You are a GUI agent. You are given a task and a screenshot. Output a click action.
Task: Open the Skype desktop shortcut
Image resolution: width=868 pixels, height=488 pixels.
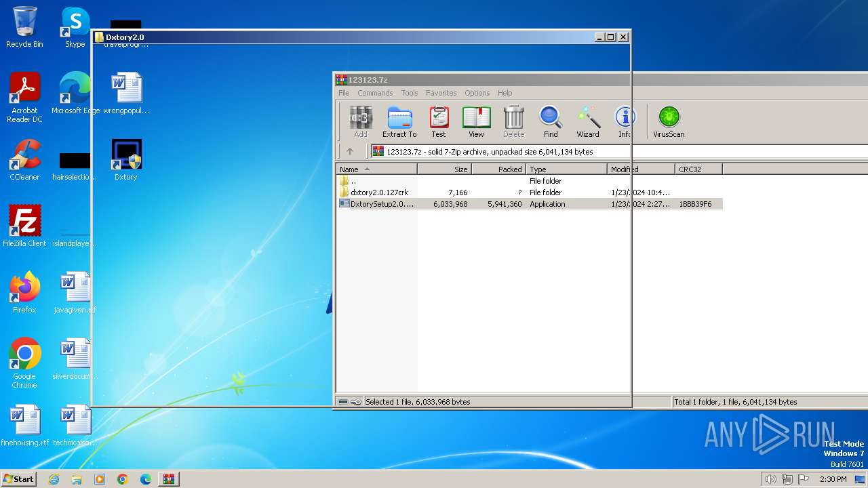click(75, 27)
